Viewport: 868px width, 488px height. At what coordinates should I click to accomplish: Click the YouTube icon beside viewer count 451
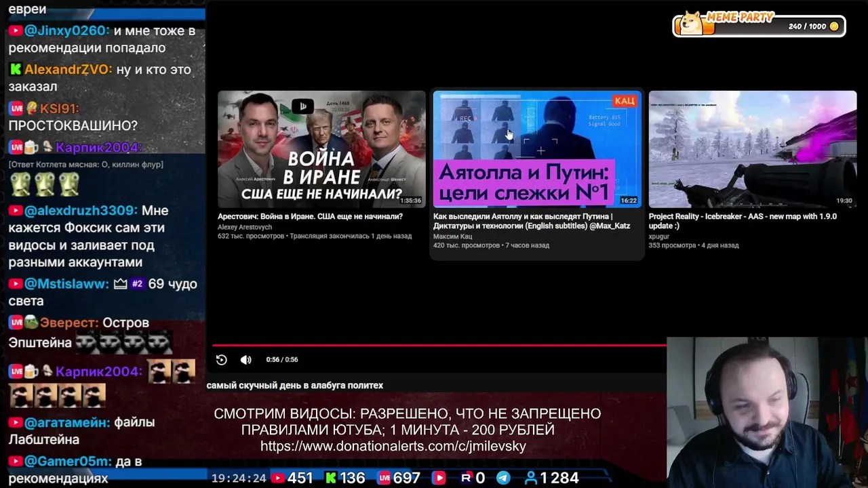(278, 478)
